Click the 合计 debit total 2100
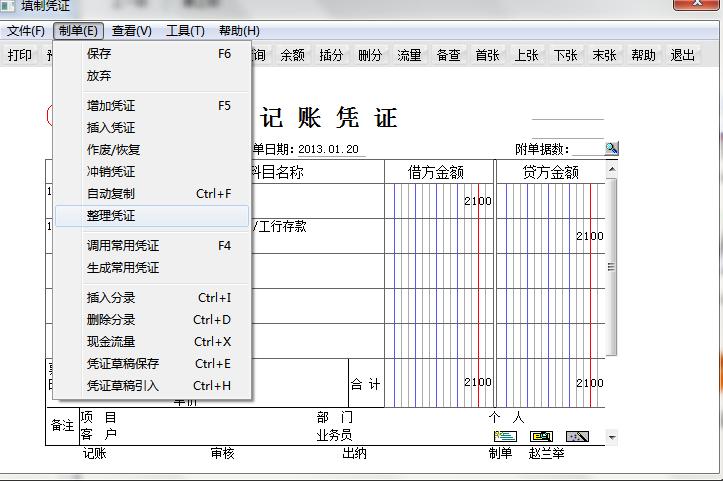Viewport: 723px width, 481px height. coord(439,383)
